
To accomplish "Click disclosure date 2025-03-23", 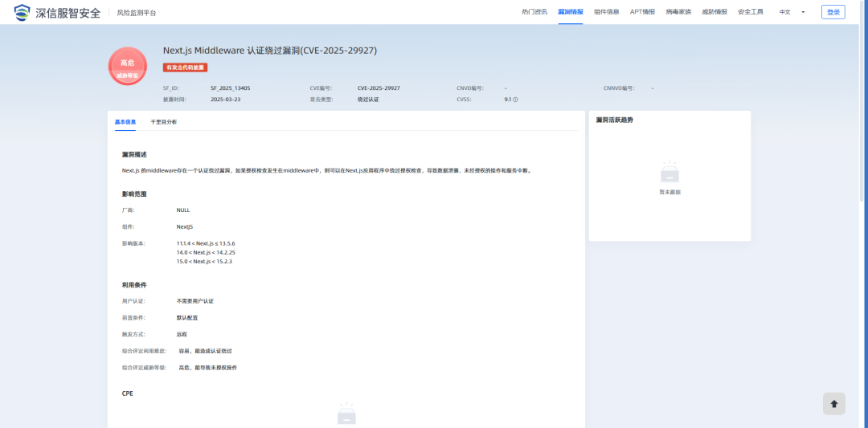I will click(225, 100).
